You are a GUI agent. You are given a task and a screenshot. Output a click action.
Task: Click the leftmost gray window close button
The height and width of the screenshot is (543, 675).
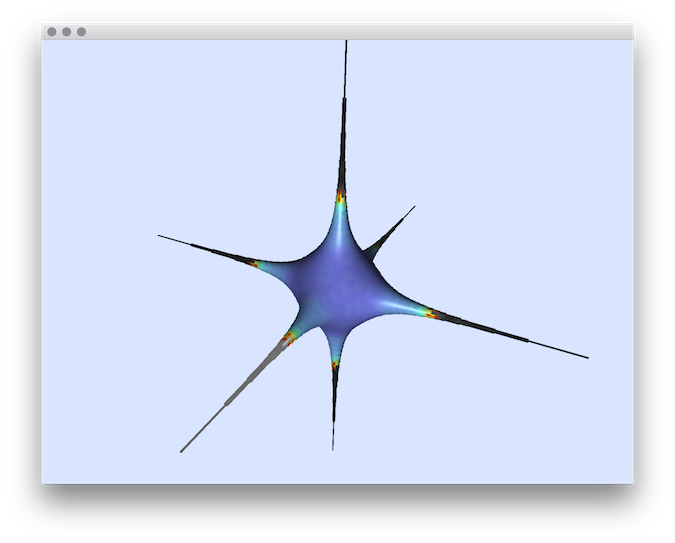(x=52, y=32)
